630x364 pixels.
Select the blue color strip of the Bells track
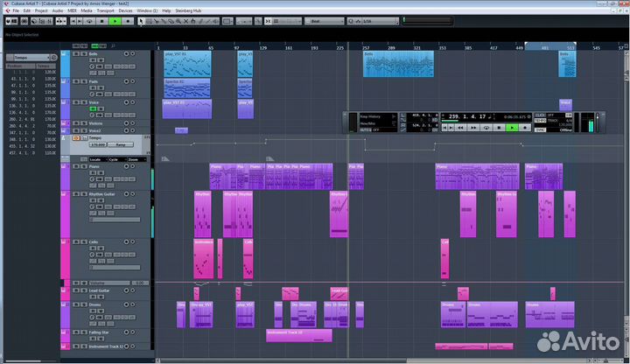tap(64, 63)
